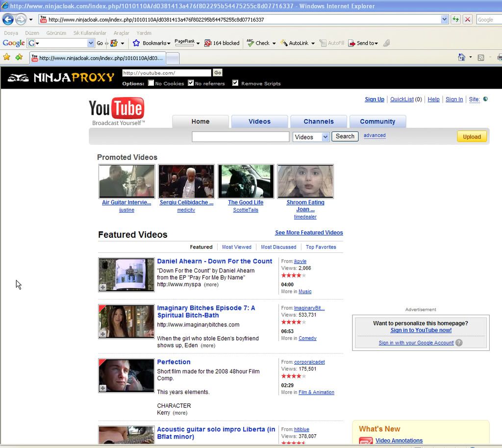Click the Send to toolbar icon
This screenshot has width=502, height=448.
tap(351, 43)
